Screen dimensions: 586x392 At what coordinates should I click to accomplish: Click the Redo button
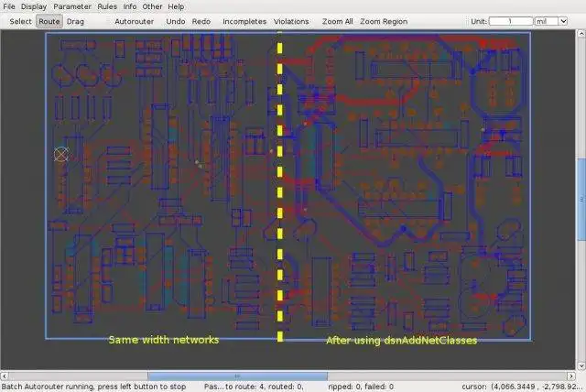(201, 21)
